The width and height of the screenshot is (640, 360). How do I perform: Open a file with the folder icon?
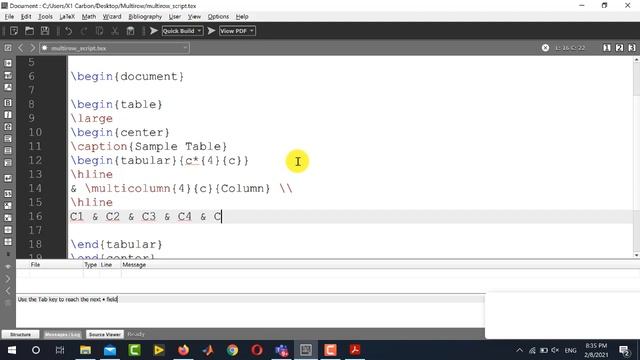tap(29, 31)
